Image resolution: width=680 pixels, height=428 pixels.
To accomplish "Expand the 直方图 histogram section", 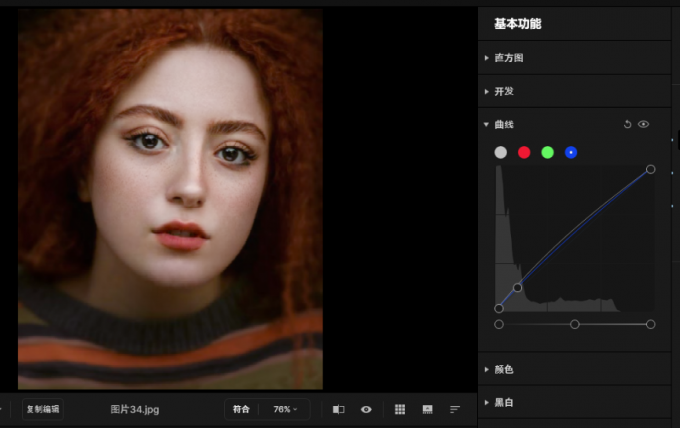I will click(x=508, y=58).
